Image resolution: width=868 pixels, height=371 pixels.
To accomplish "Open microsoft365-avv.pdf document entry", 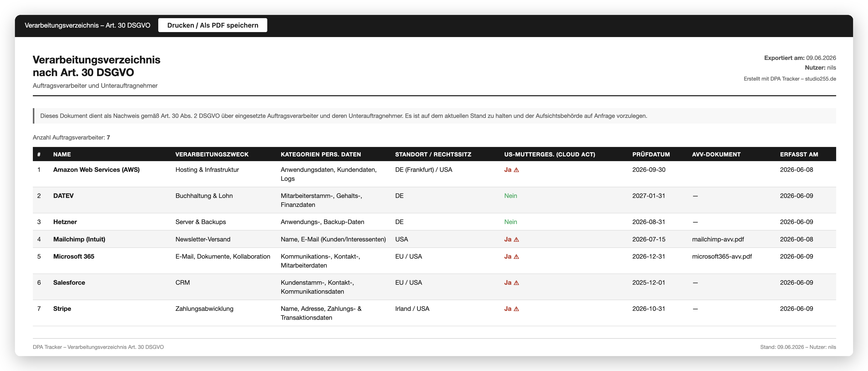I will click(722, 256).
